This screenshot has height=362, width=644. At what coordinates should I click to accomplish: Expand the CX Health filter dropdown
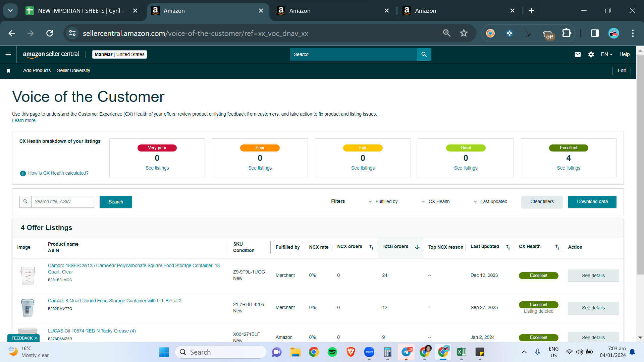(436, 202)
